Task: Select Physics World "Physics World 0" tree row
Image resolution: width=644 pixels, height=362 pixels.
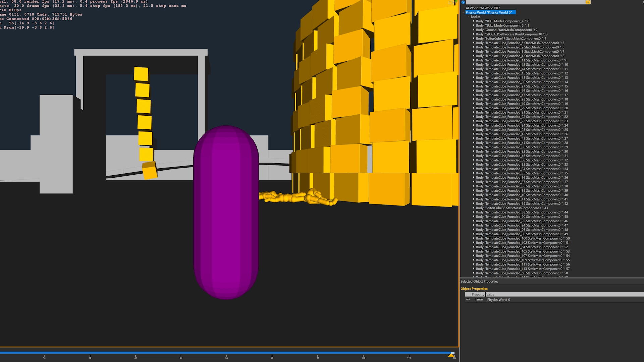Action: pos(490,12)
